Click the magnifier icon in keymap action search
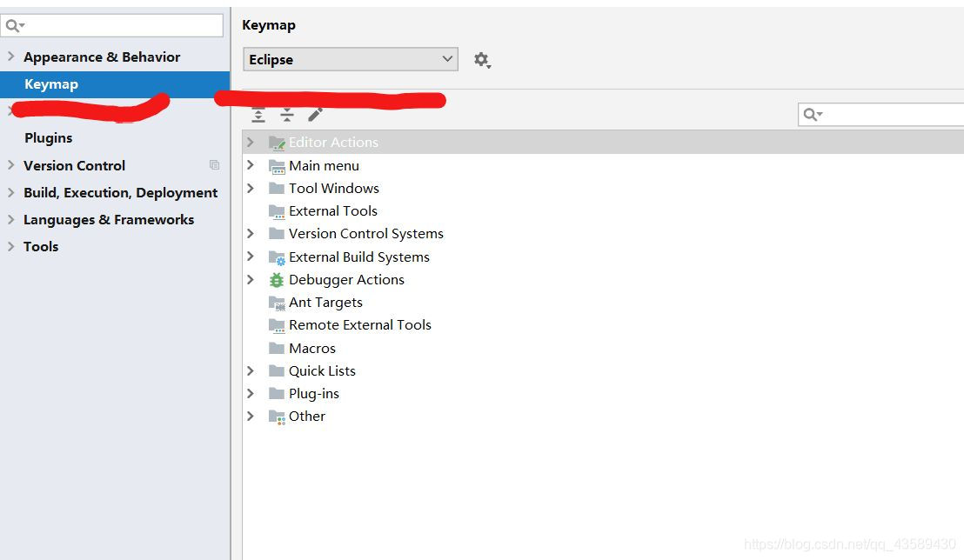The image size is (964, 560). [x=813, y=114]
